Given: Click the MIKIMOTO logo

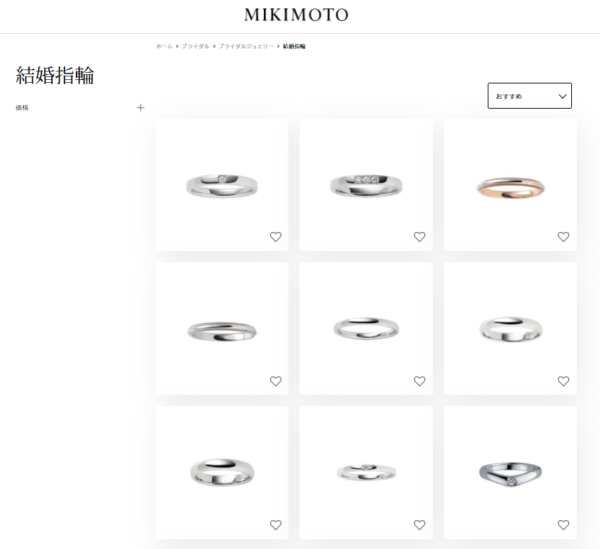Looking at the screenshot, I should point(297,15).
